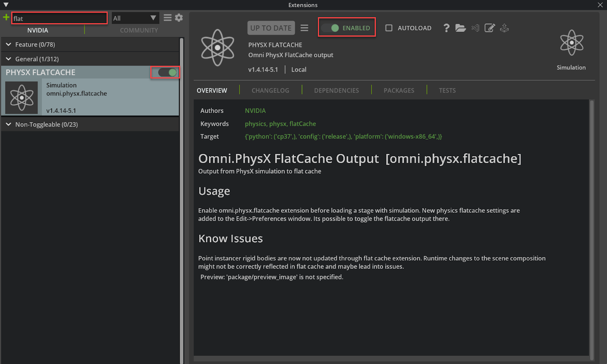Open extension in Visual Studio Code icon
607x364 pixels.
[x=475, y=28]
